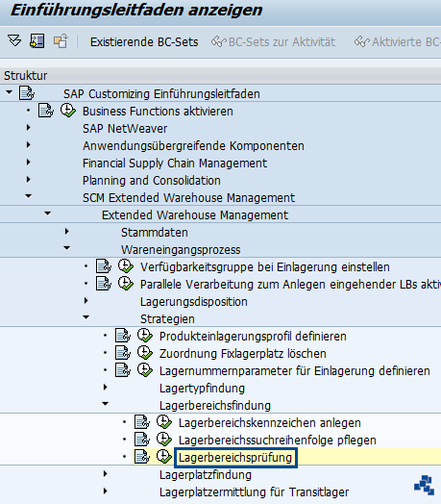Open documentation for Parallele Verarbeitung zum Anlegen
Viewport: 441px width, 504px height.
click(104, 284)
